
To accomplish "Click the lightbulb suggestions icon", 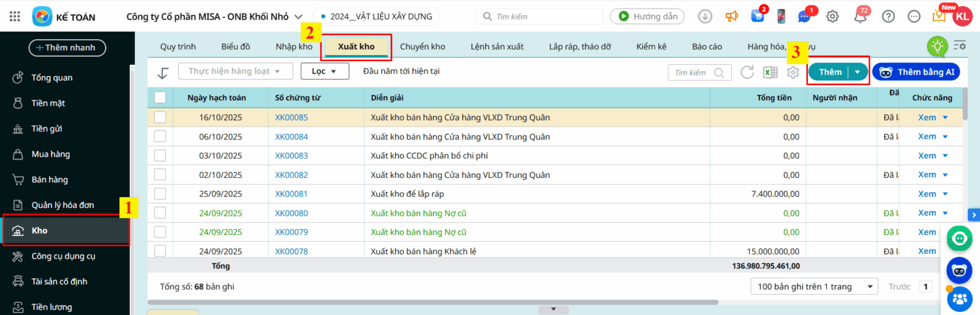I will pyautogui.click(x=937, y=46).
